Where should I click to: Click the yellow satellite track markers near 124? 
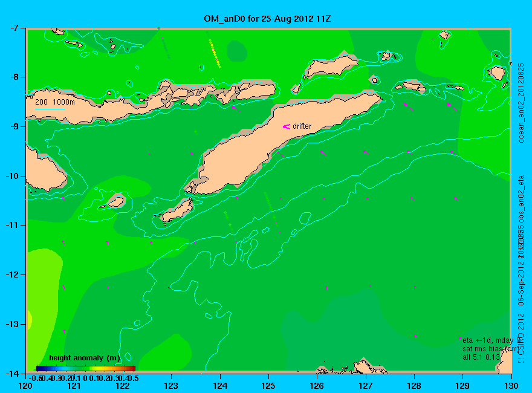tap(215, 54)
